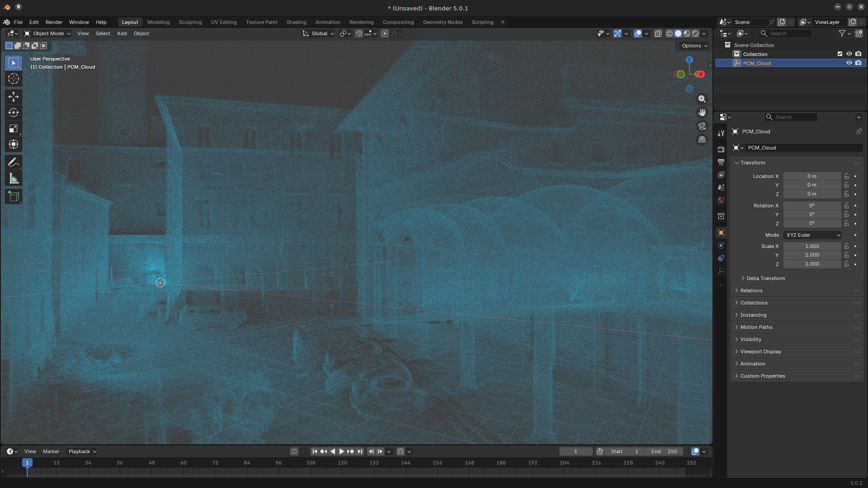Click the zoom viewport magnifier icon

click(x=702, y=99)
